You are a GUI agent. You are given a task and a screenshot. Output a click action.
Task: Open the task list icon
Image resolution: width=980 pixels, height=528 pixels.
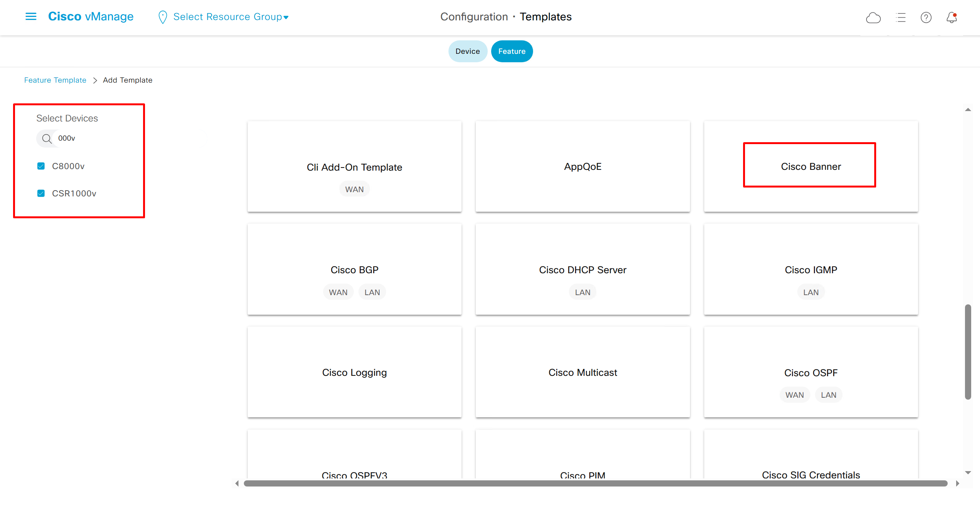(x=901, y=18)
